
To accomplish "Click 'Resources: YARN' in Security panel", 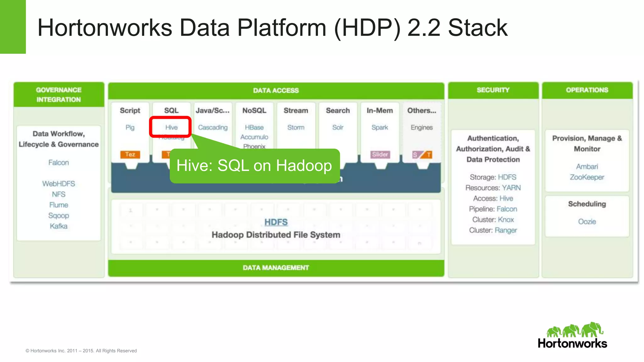I will 493,188.
